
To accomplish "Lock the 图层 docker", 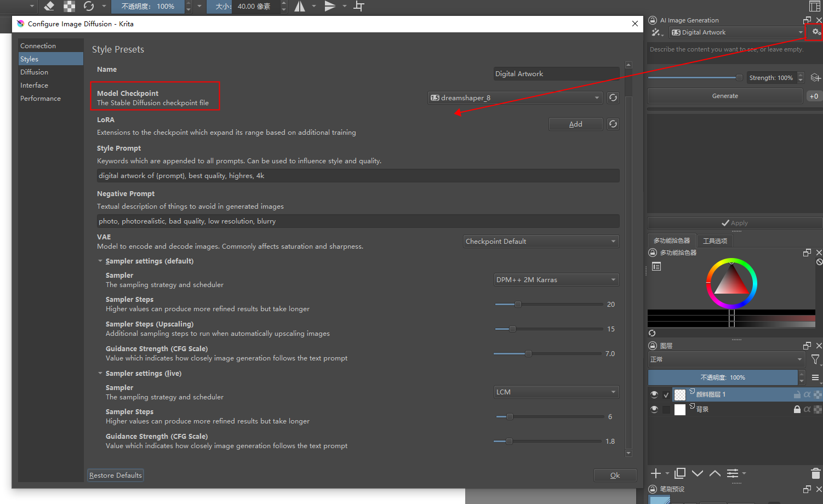I will (653, 346).
